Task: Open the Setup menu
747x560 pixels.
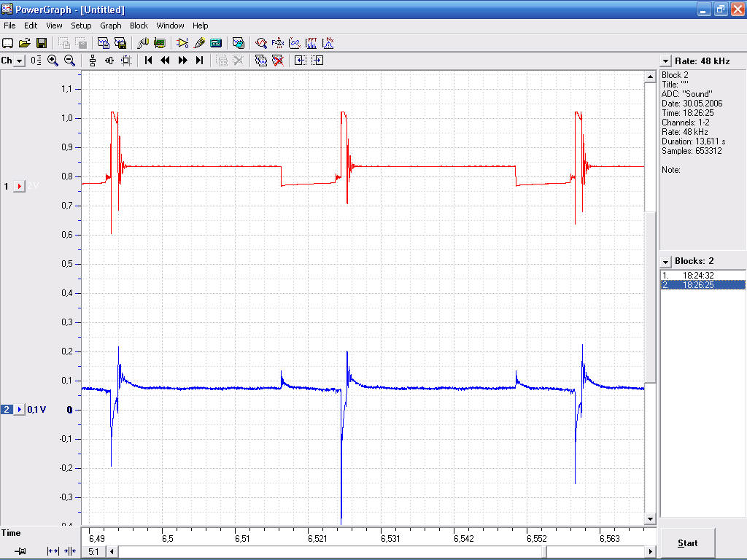Action: [x=81, y=26]
